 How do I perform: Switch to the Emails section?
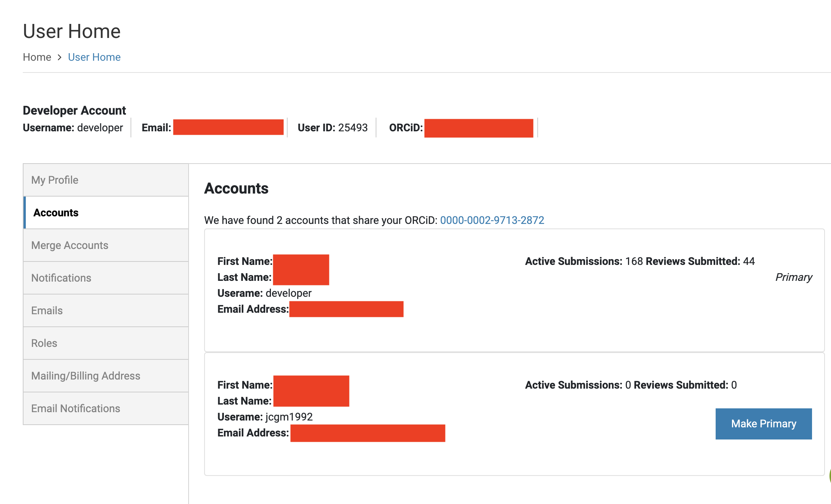[x=47, y=310]
